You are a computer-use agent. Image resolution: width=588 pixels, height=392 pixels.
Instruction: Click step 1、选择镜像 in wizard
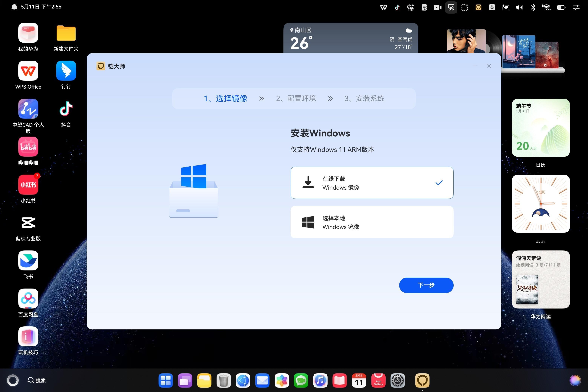point(226,99)
